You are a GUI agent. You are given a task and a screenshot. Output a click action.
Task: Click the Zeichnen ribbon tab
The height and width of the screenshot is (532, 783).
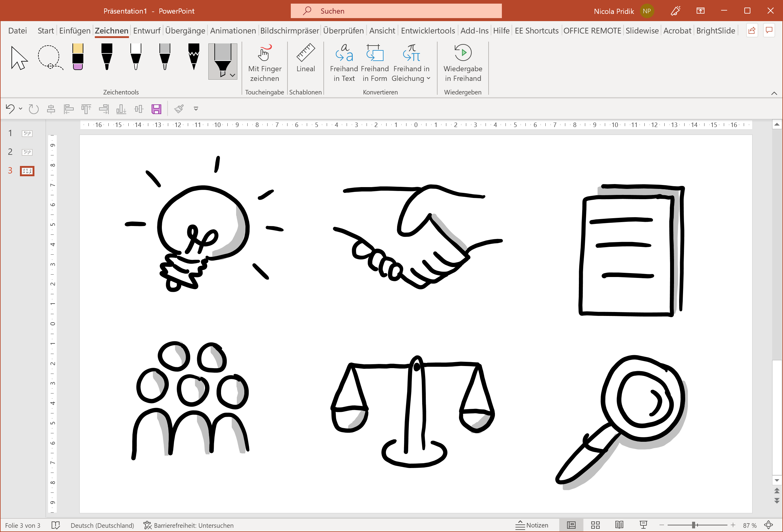[111, 30]
